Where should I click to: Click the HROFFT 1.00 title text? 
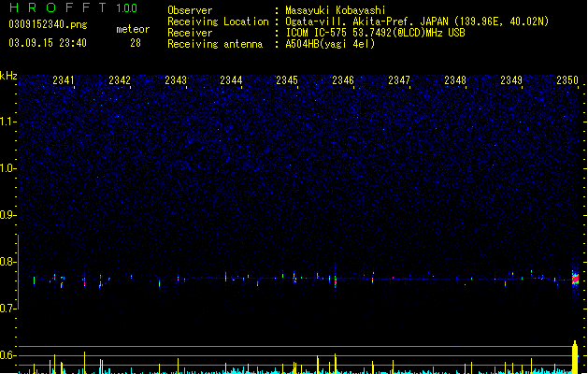74,7
